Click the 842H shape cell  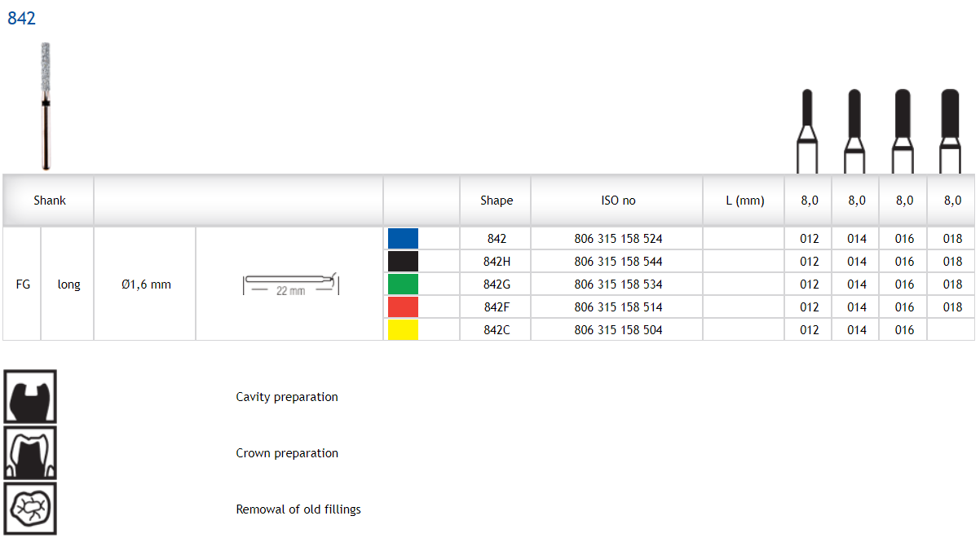tap(497, 262)
